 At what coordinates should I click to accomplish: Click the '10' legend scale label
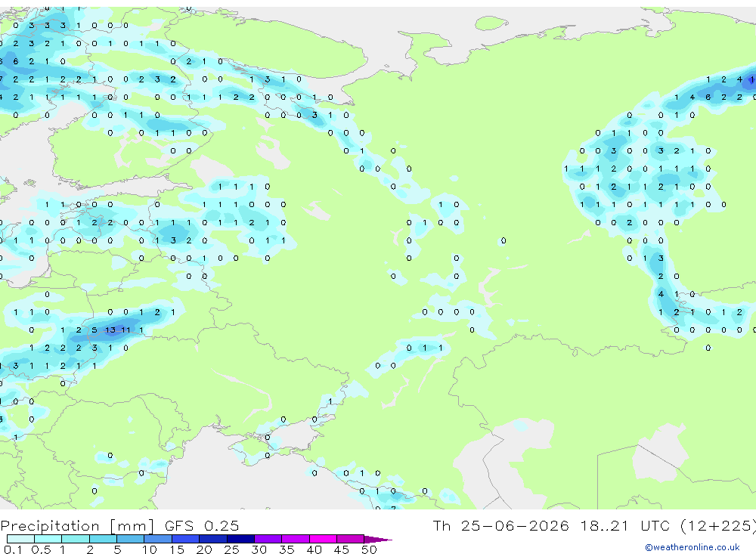(149, 549)
